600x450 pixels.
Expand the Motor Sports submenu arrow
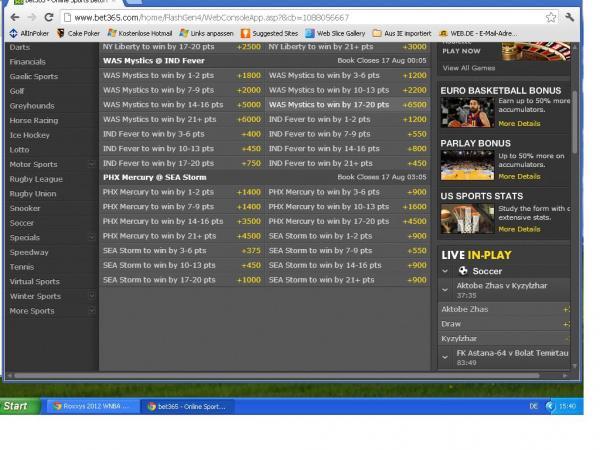pos(91,164)
